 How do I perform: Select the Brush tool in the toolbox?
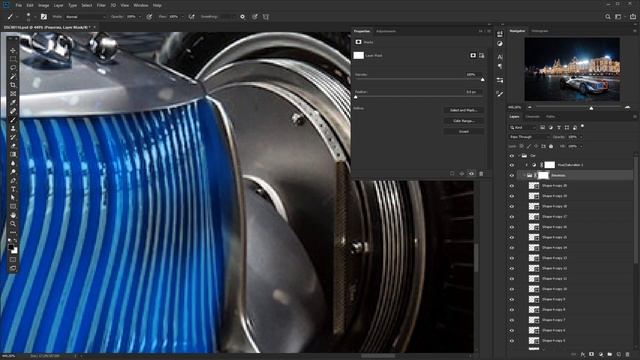(13, 120)
